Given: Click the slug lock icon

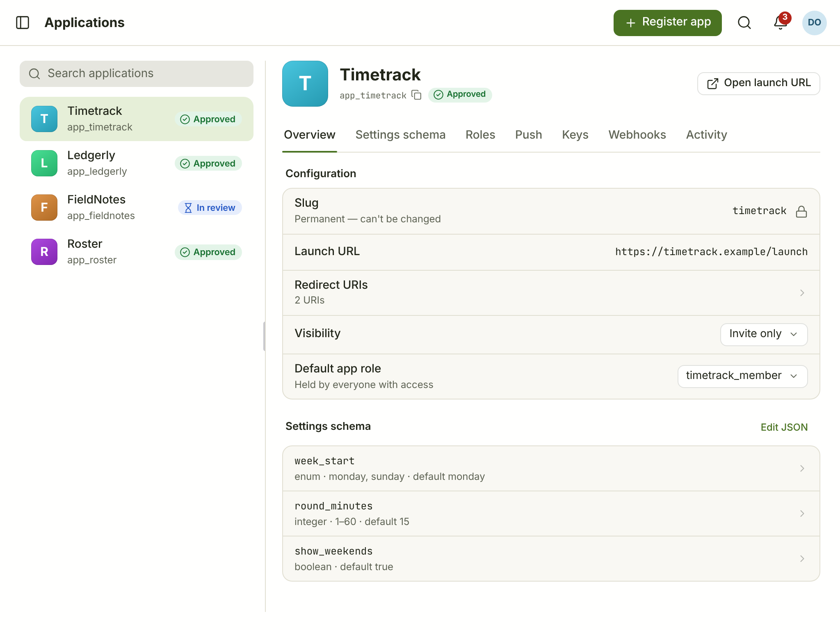Looking at the screenshot, I should [x=801, y=211].
